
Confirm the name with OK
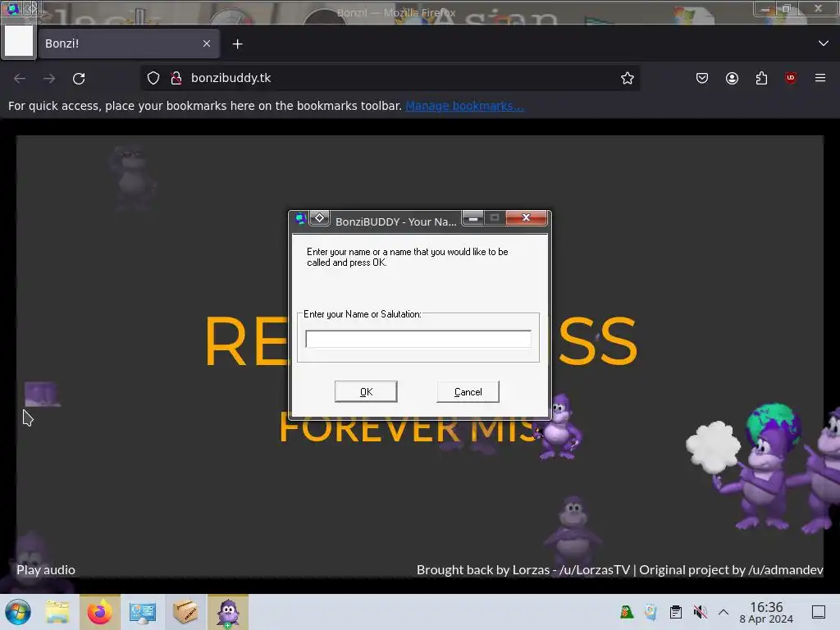[x=366, y=391]
